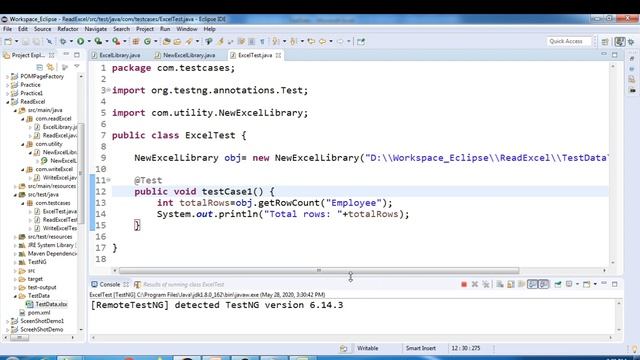Click the Search flashlight toolbar icon
Viewport: 640px width, 360px height.
tap(189, 41)
